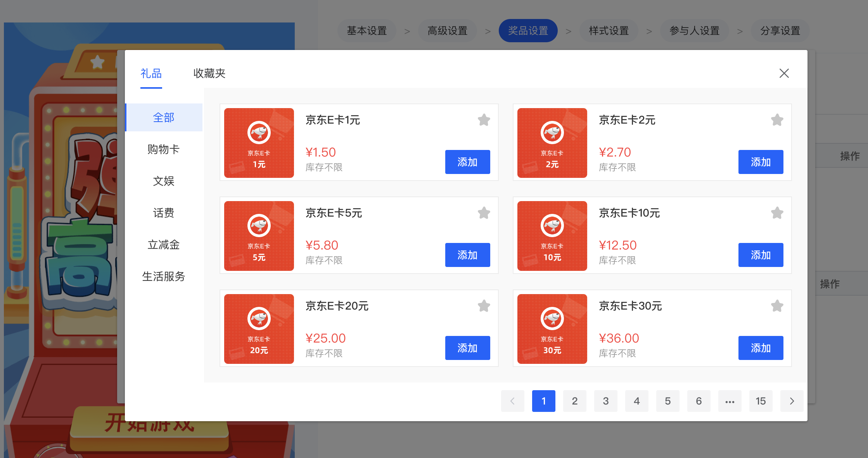Image resolution: width=868 pixels, height=458 pixels.
Task: Add the 京东E卡10元 gift
Action: click(x=761, y=255)
